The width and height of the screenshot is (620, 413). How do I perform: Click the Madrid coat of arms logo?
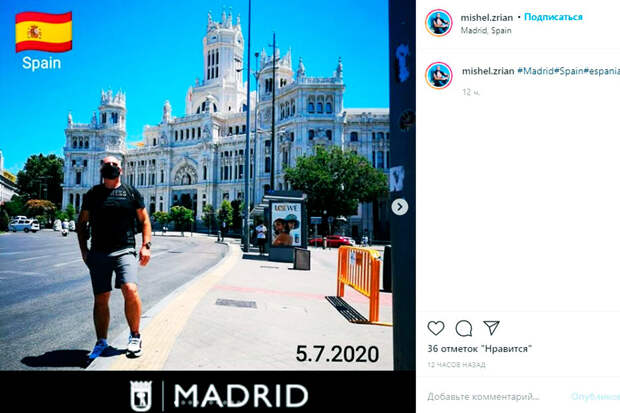pyautogui.click(x=141, y=396)
